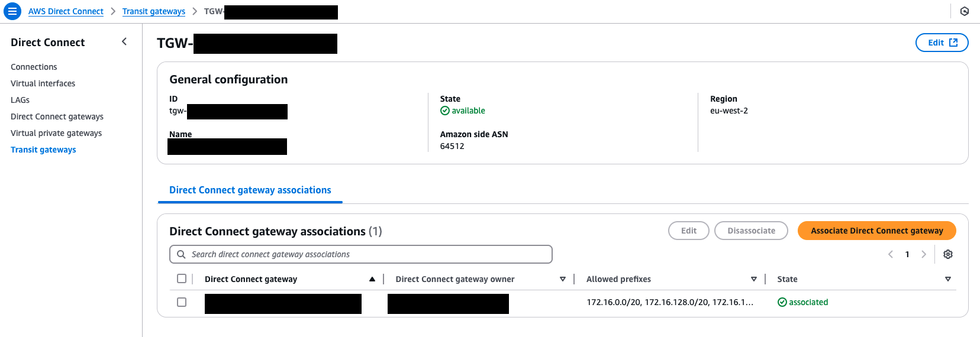
Task: Go to next page of associations
Action: [924, 254]
